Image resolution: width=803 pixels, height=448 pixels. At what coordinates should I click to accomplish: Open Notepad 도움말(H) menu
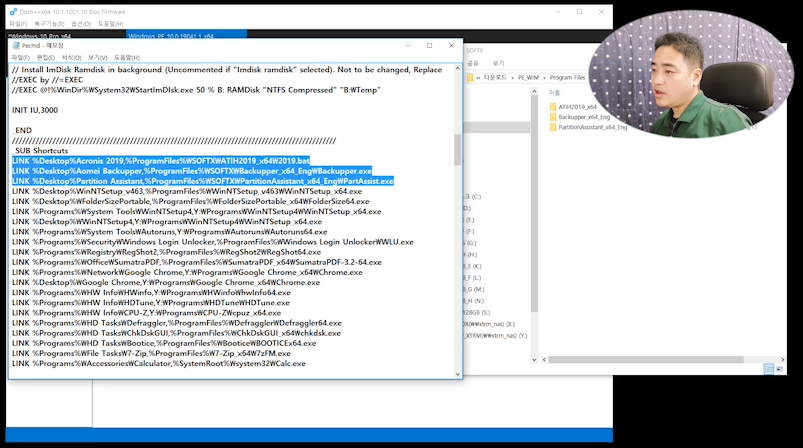coord(126,58)
